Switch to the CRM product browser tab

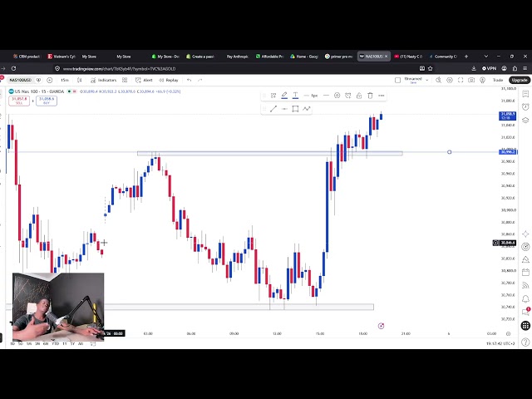click(27, 57)
